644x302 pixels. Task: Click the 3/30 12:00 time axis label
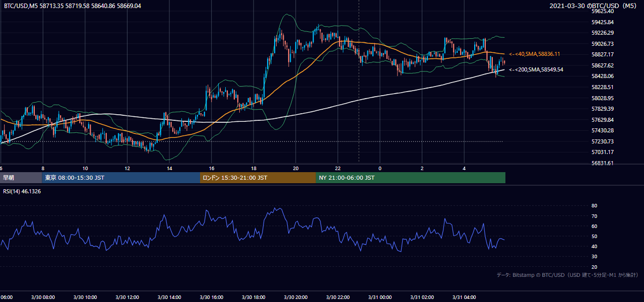[x=127, y=297]
